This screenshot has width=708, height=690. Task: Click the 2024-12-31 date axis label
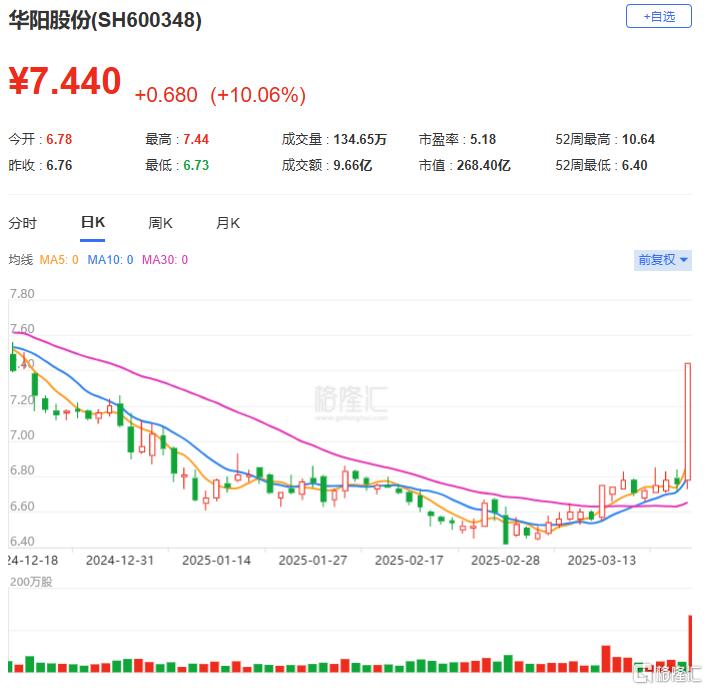pos(120,560)
